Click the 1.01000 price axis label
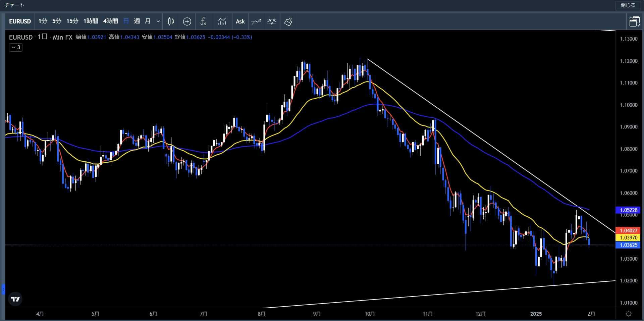 629,303
